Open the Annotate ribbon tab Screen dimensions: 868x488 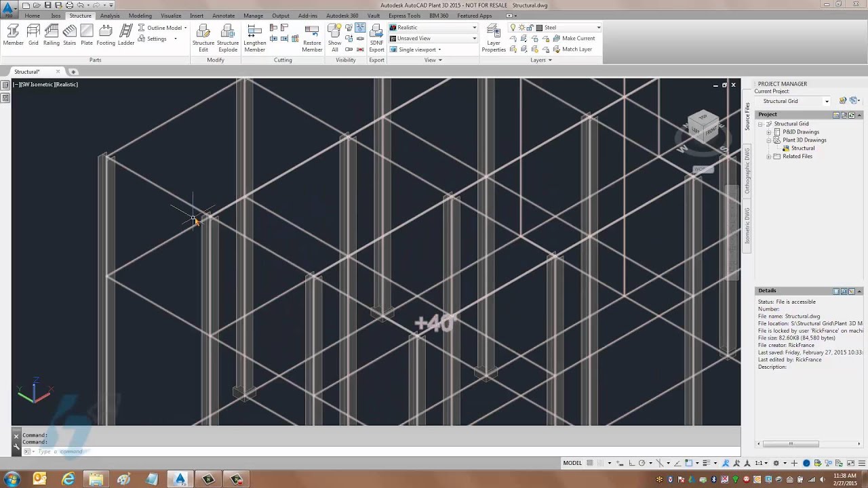[x=224, y=16]
